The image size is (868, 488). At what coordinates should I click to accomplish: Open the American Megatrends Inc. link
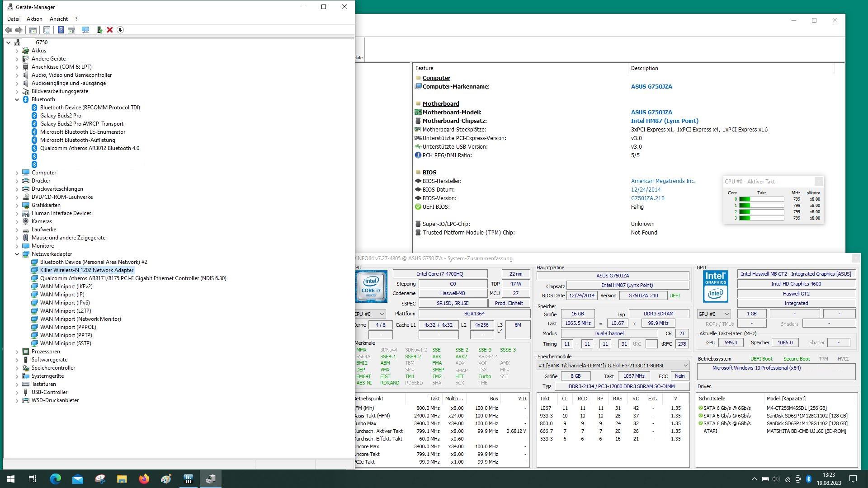pyautogui.click(x=663, y=181)
